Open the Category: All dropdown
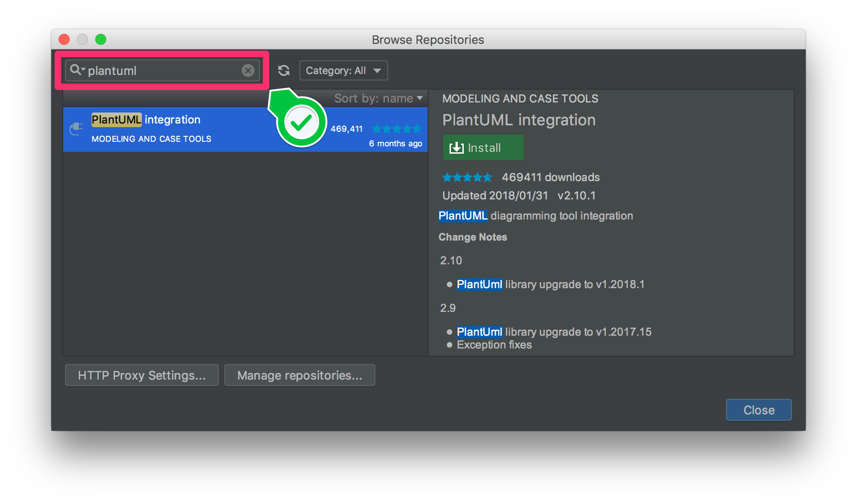This screenshot has width=857, height=504. pyautogui.click(x=343, y=70)
